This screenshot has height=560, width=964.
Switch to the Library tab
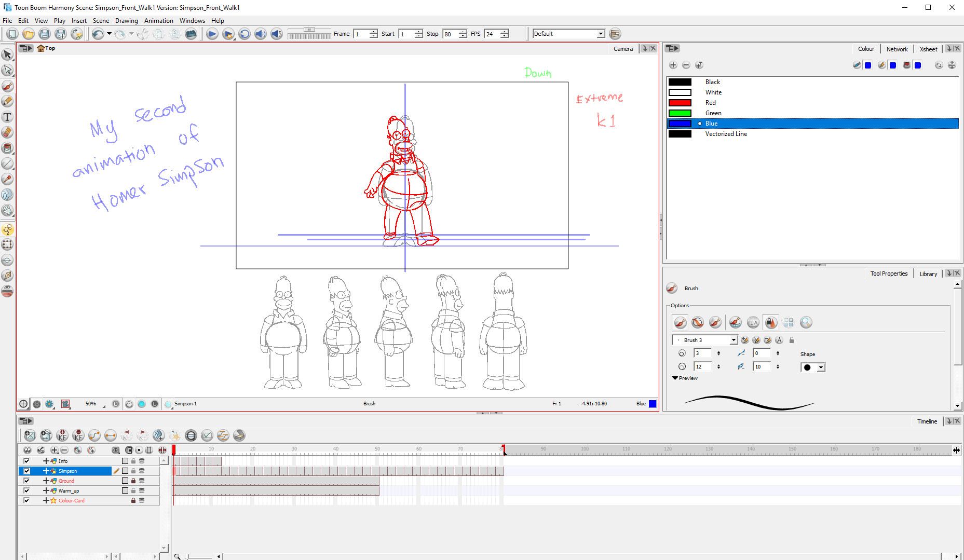[x=928, y=274]
